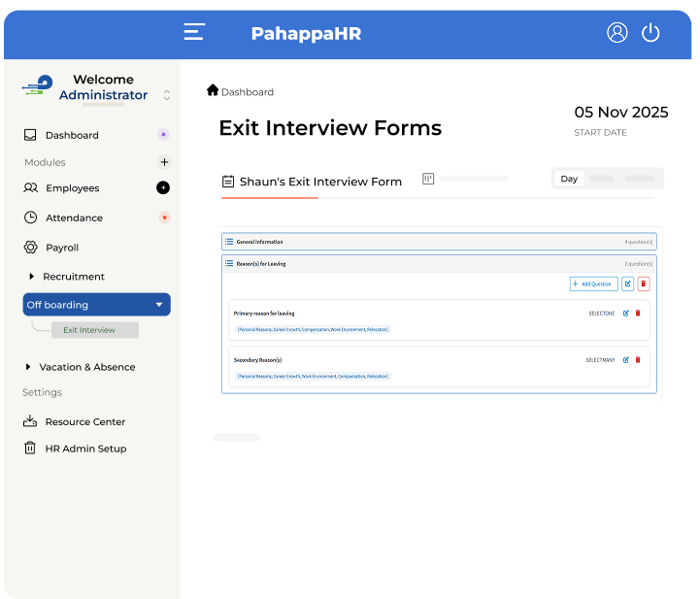Click the home icon in breadcrumb
This screenshot has height=599, width=700.
(x=213, y=90)
